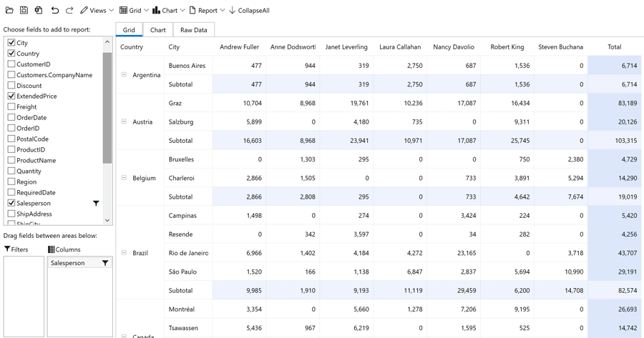Switch to the Chart tab
The image size is (644, 338).
pos(157,30)
